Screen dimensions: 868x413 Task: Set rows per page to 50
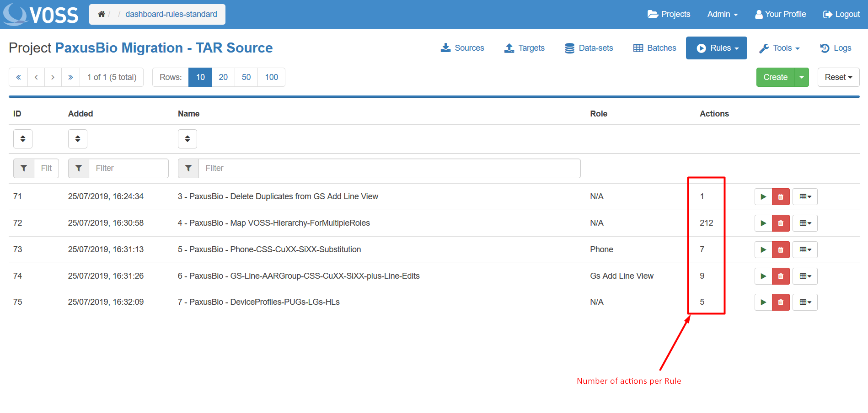click(246, 77)
